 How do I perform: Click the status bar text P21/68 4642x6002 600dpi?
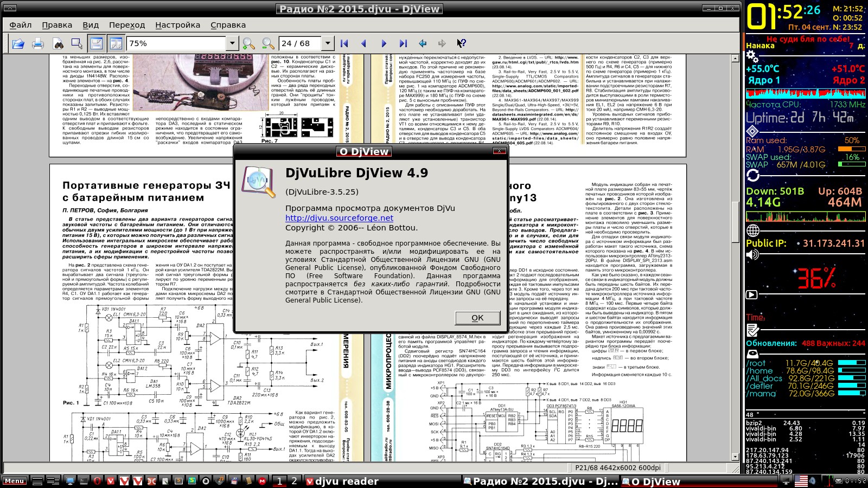click(618, 468)
